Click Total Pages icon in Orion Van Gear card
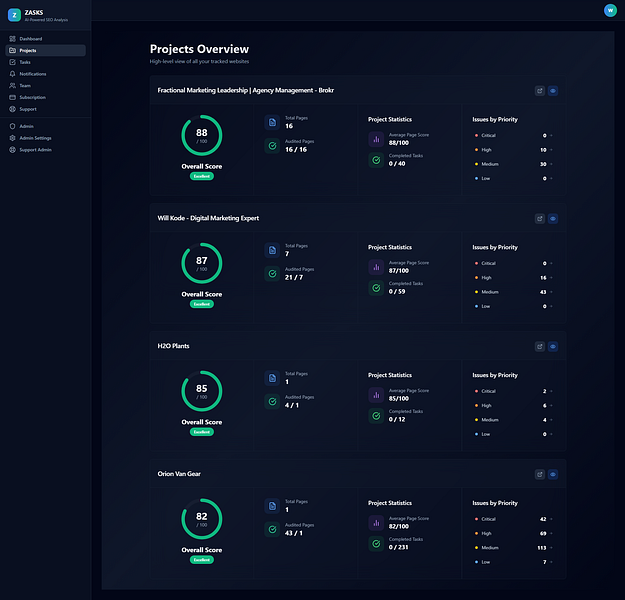 point(272,506)
